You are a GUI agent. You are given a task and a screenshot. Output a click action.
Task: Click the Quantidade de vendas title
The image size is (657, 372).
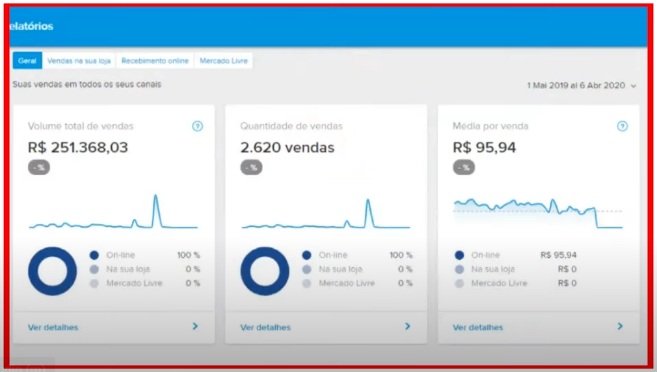coord(291,126)
